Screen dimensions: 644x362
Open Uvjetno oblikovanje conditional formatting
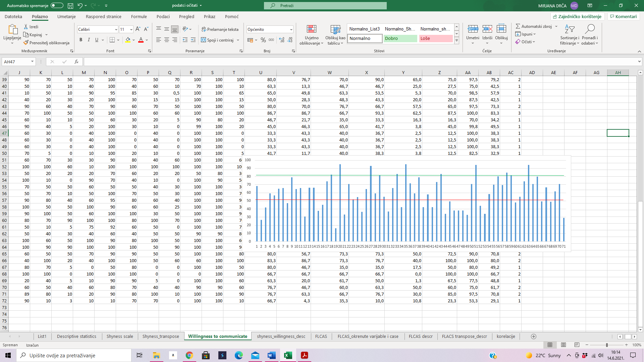coord(312,35)
